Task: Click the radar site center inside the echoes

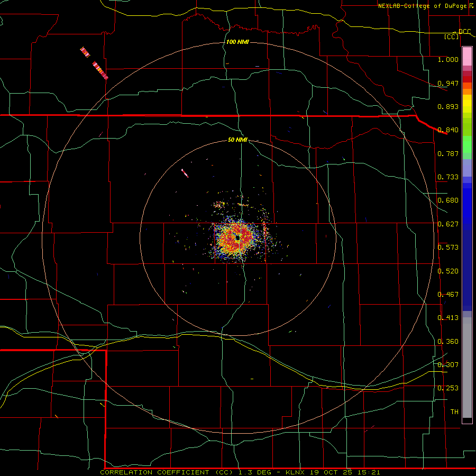Action: pos(237,239)
